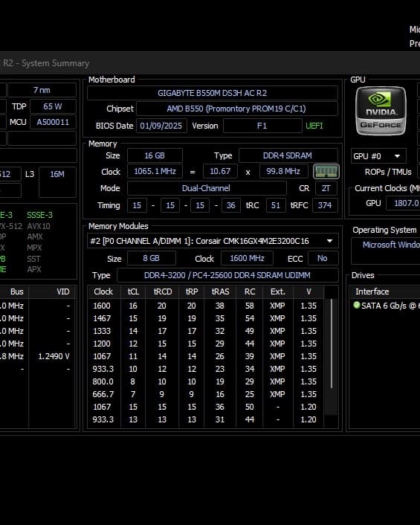Select the GIGABYTE B550M DS3H AC R2 field
The image size is (420, 525).
tap(213, 93)
